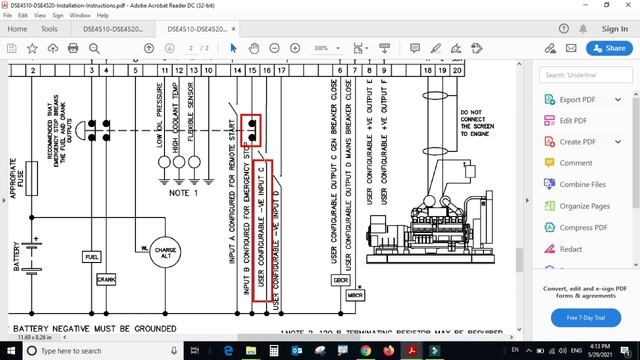
Task: Open Task View on taskbar
Action: click(x=195, y=351)
